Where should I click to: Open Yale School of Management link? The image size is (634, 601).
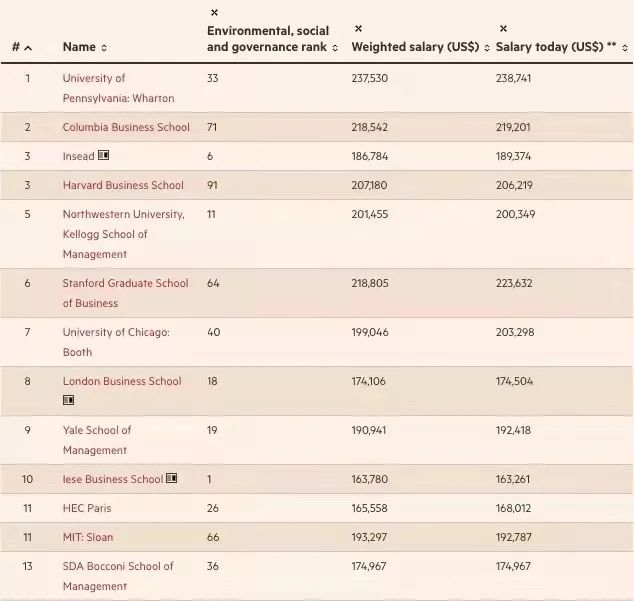click(x=97, y=440)
